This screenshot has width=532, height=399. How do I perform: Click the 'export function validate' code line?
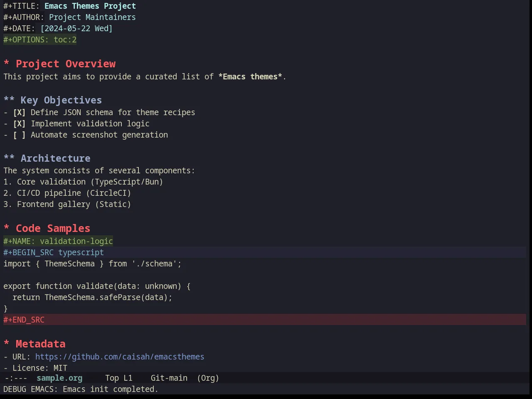97,286
